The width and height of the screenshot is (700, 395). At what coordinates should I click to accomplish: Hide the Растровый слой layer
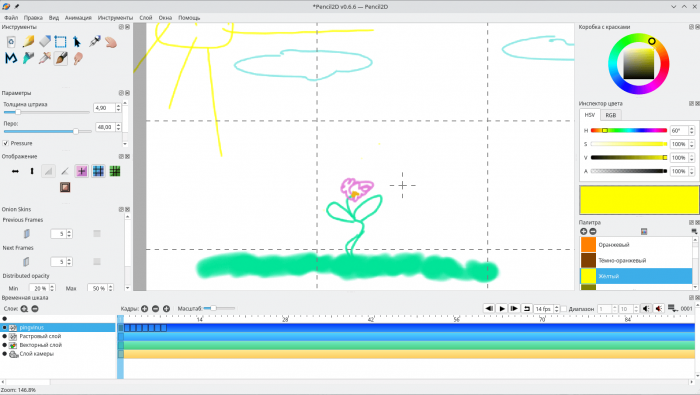coord(5,337)
